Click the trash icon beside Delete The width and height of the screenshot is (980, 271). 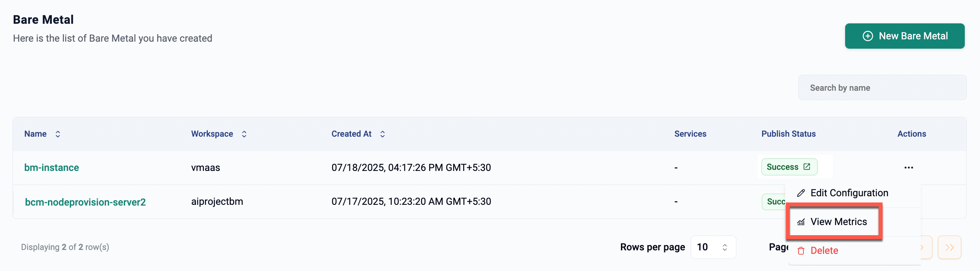[801, 251]
